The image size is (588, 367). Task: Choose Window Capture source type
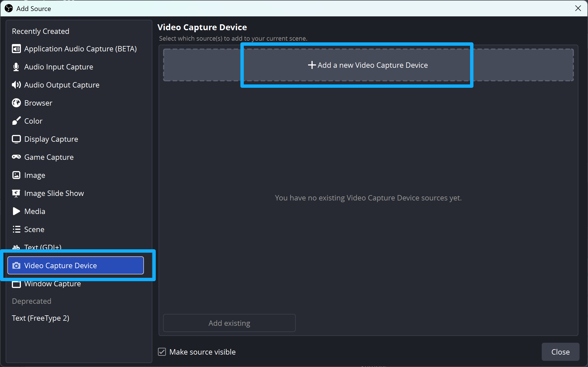(76, 284)
